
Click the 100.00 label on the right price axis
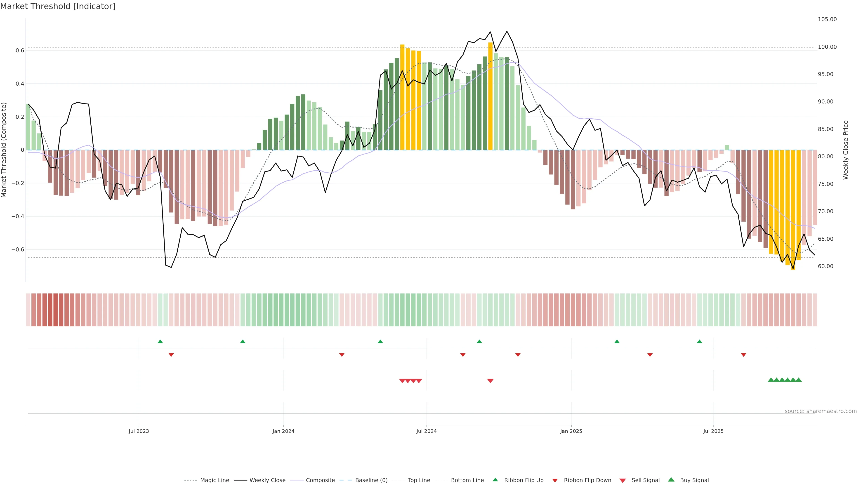tap(827, 47)
